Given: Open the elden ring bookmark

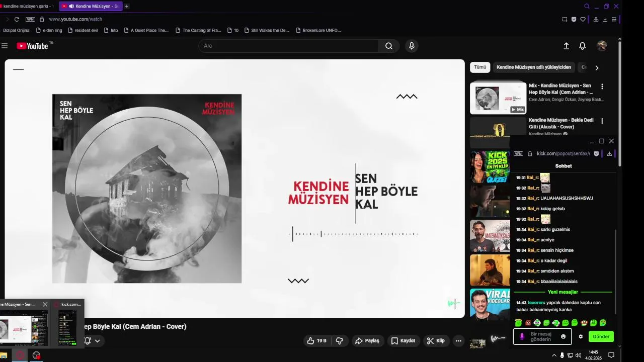Looking at the screenshot, I should [x=49, y=30].
